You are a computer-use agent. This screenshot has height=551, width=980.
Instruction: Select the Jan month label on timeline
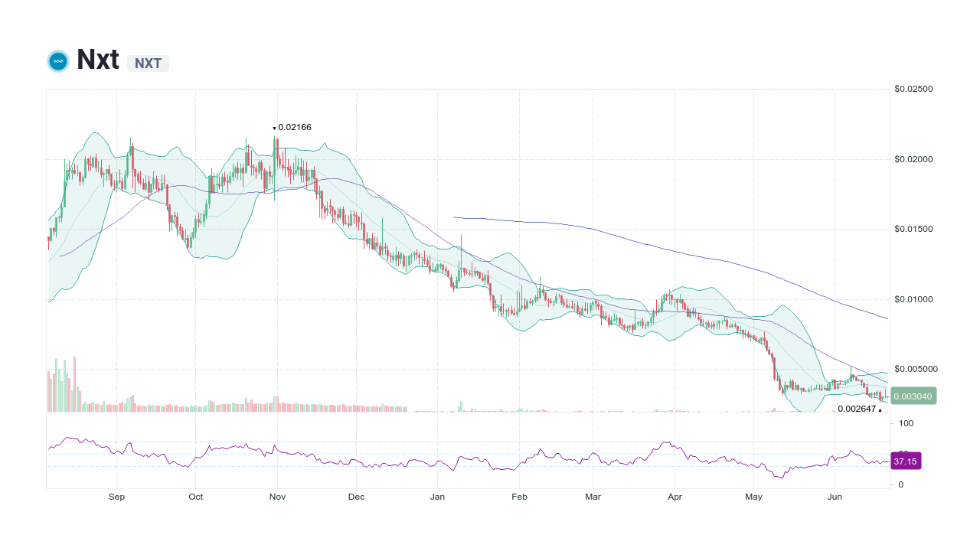pos(437,497)
